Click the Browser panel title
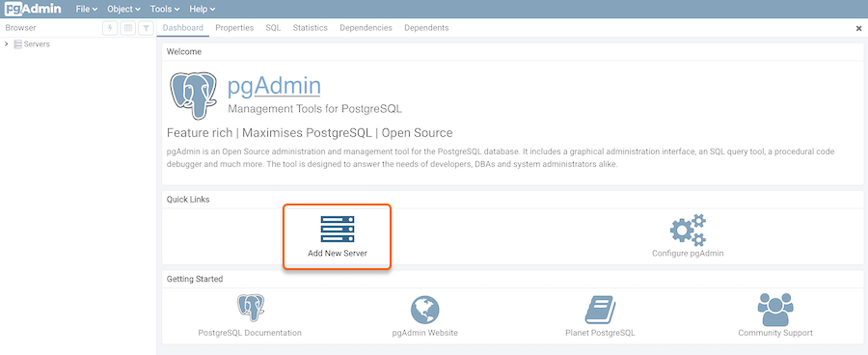This screenshot has height=355, width=868. 20,28
